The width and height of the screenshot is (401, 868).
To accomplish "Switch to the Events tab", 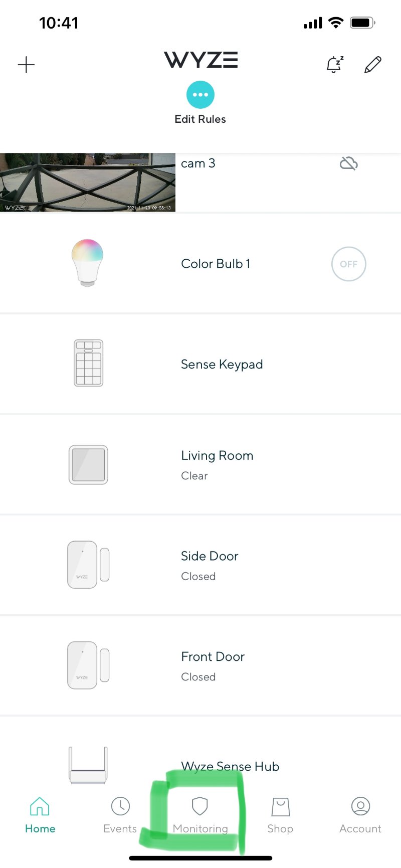I will point(120,816).
